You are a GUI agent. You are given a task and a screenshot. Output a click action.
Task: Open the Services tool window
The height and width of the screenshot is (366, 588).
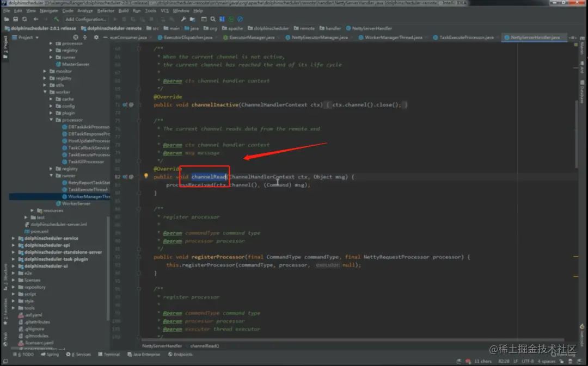coord(78,355)
